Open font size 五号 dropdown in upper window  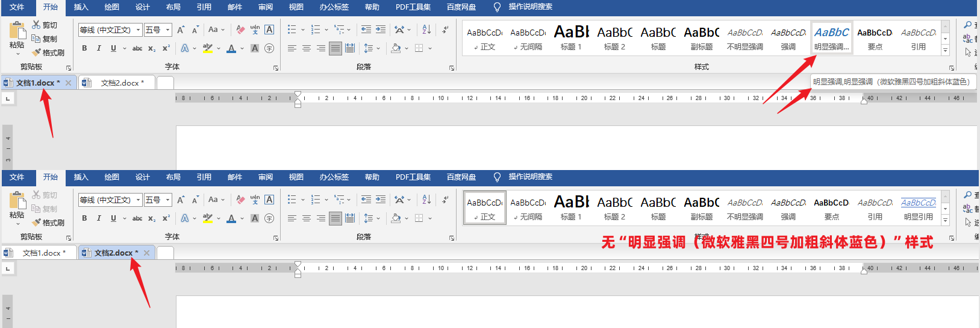167,30
